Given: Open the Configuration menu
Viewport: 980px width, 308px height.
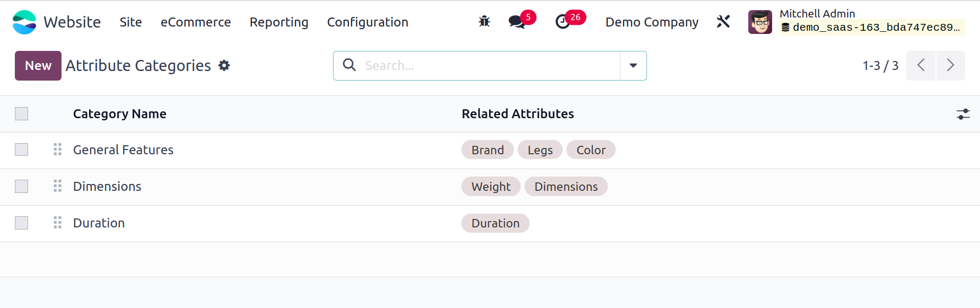Looking at the screenshot, I should click(367, 22).
